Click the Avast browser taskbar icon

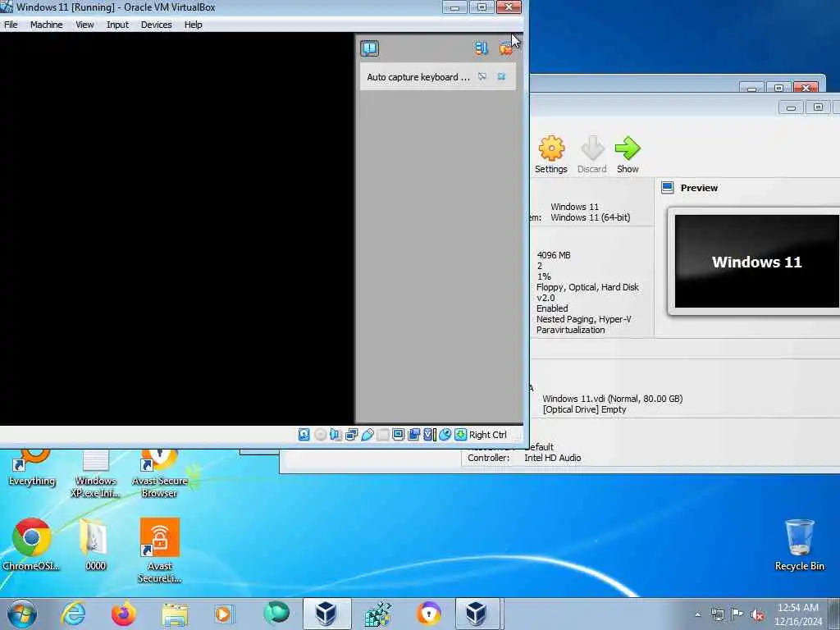428,614
